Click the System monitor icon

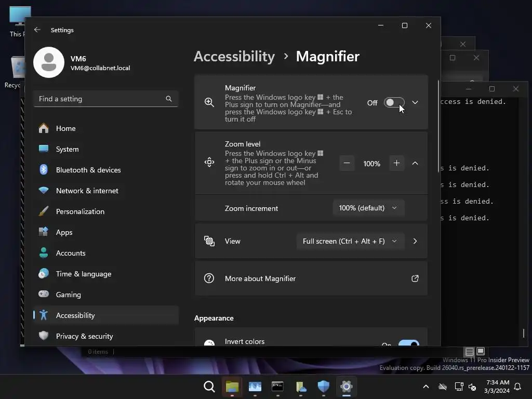coord(44,149)
